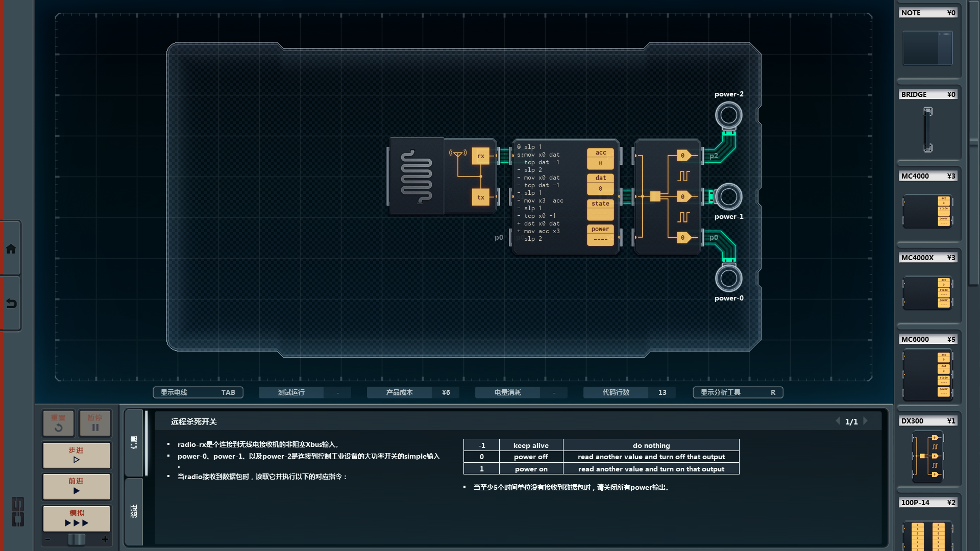Toggle show analysis tool (R) button
The image size is (980, 551).
point(738,392)
